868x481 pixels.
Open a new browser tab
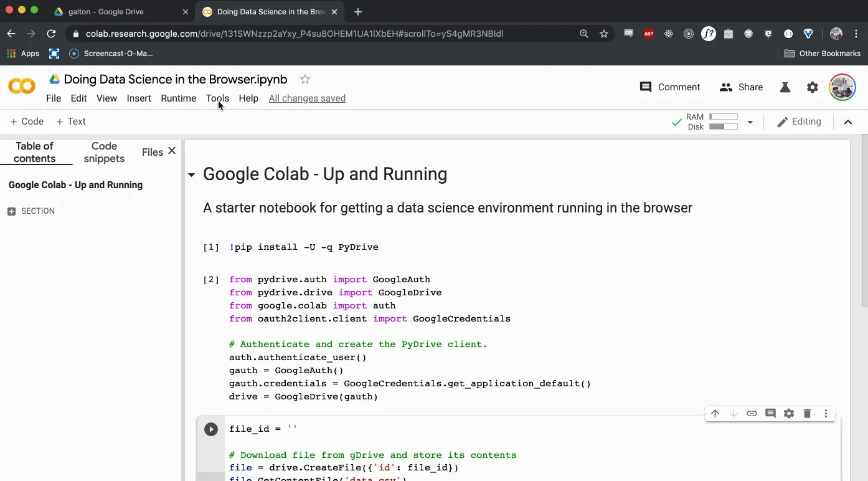tap(357, 12)
